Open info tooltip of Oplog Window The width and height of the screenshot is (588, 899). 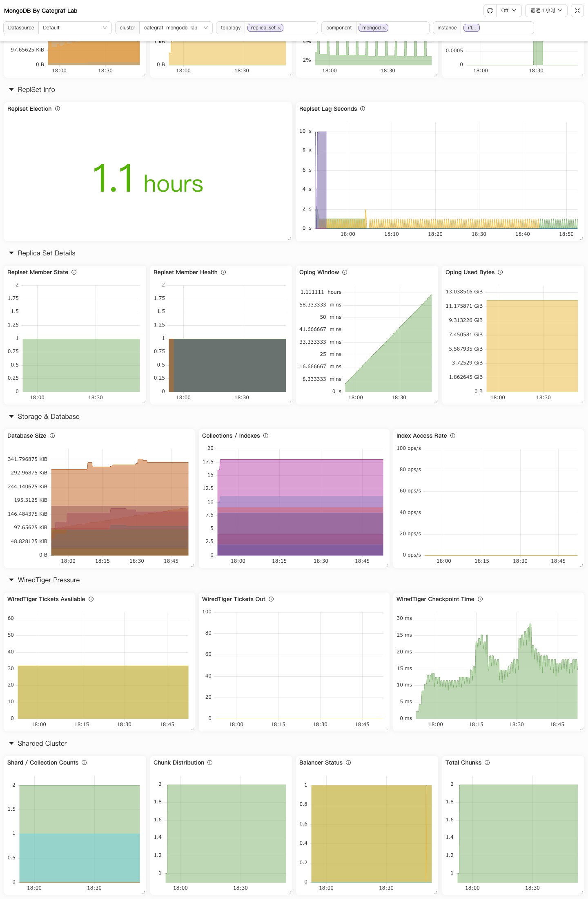point(345,272)
